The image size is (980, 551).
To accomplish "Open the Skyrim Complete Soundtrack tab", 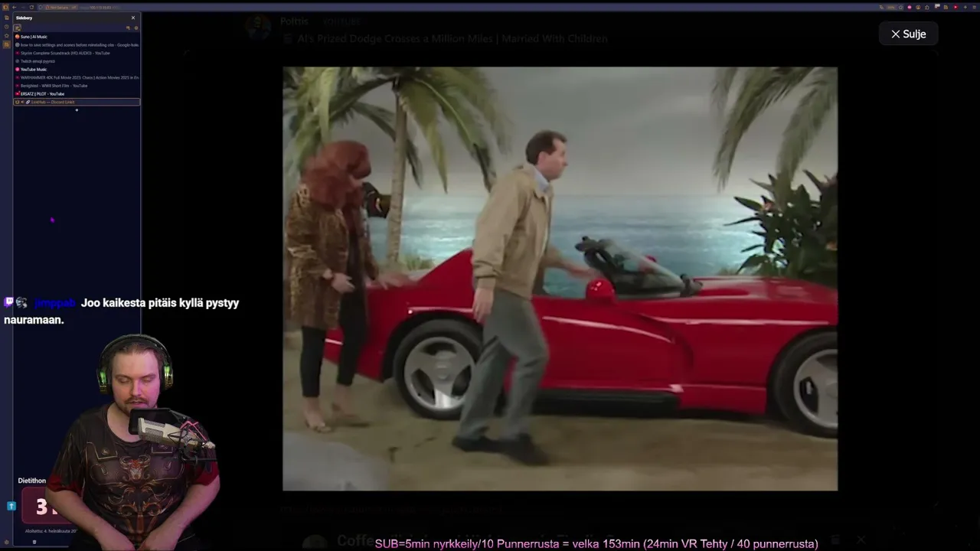I will pos(77,53).
